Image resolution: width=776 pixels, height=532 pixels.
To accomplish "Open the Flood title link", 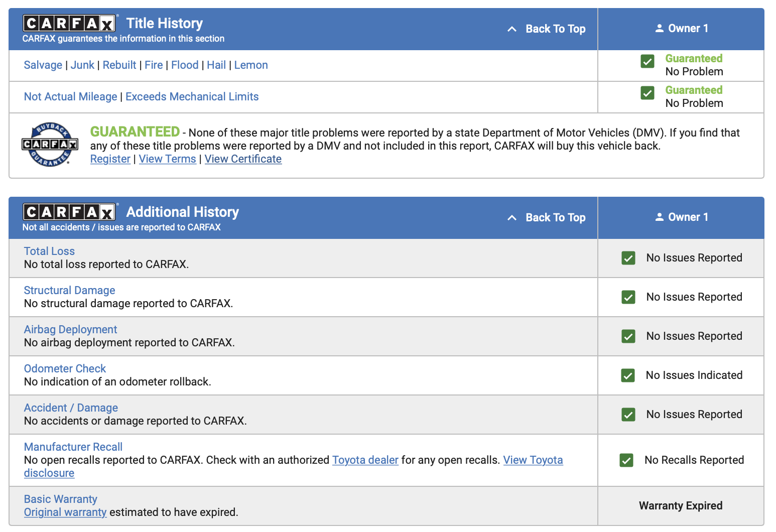I will pyautogui.click(x=185, y=65).
